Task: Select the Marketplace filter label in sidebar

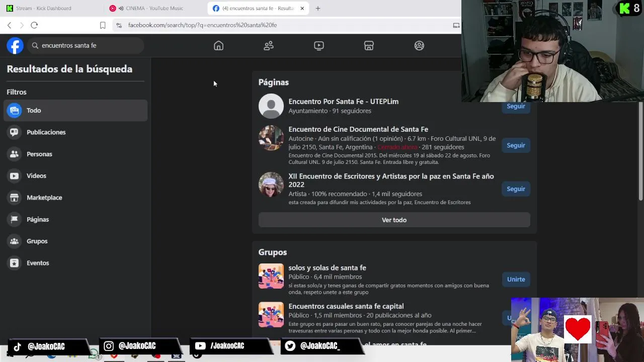Action: point(44,198)
